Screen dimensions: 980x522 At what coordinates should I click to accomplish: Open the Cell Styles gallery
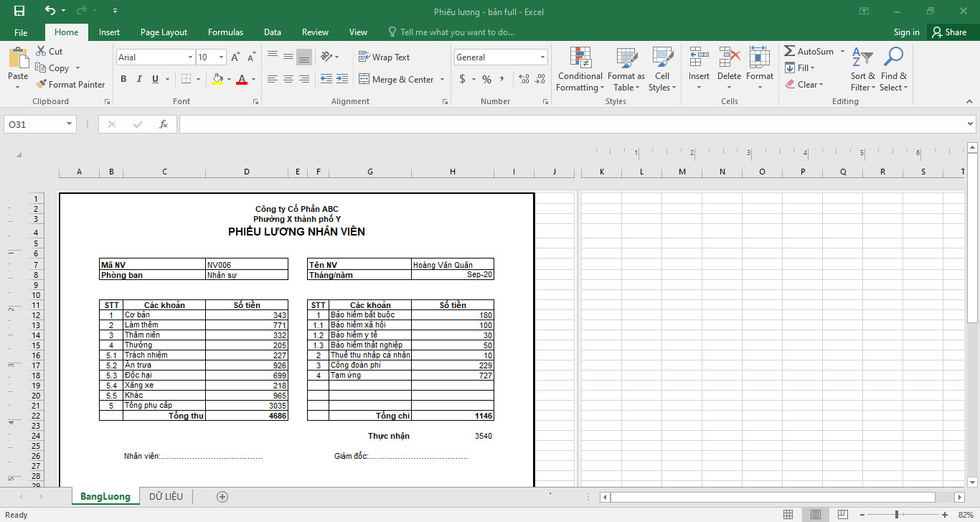[x=662, y=70]
